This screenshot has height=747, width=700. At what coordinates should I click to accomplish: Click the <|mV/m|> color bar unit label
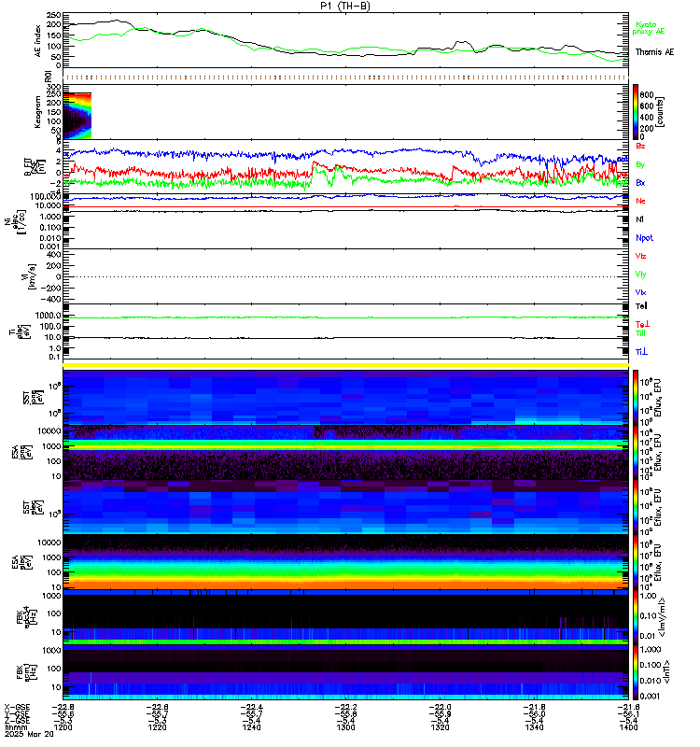click(662, 617)
